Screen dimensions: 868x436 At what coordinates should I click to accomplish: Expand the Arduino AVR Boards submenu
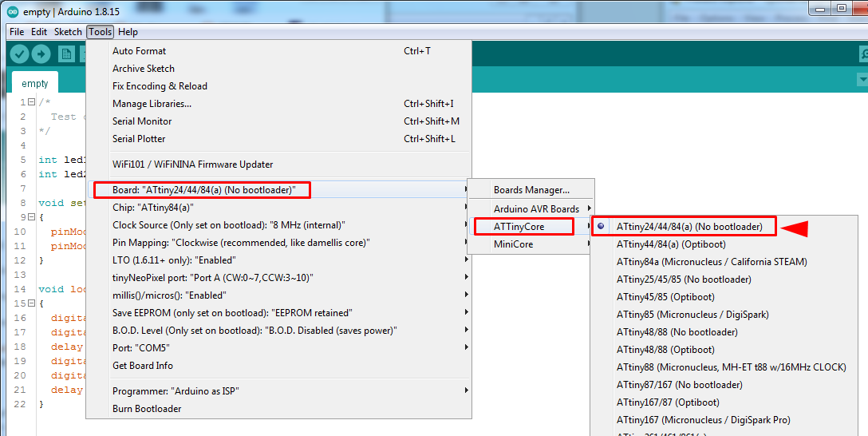click(x=531, y=209)
